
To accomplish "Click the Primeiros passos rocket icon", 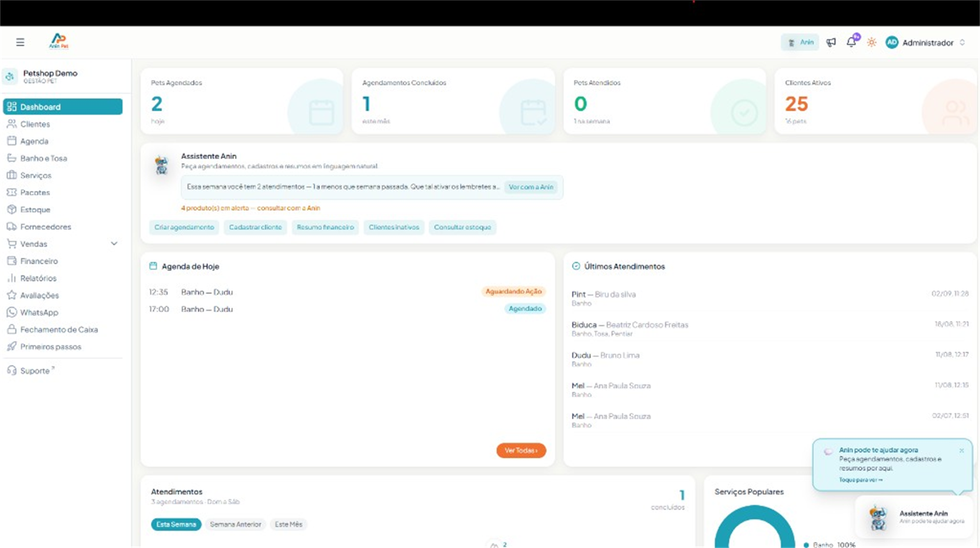I will 12,346.
